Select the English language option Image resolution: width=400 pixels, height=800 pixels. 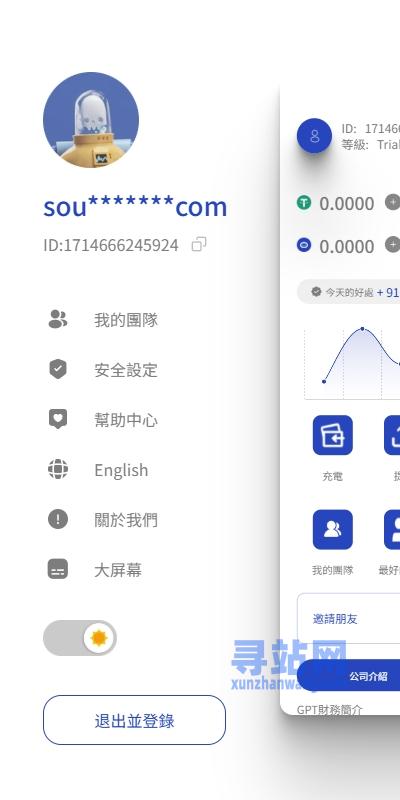tap(121, 470)
